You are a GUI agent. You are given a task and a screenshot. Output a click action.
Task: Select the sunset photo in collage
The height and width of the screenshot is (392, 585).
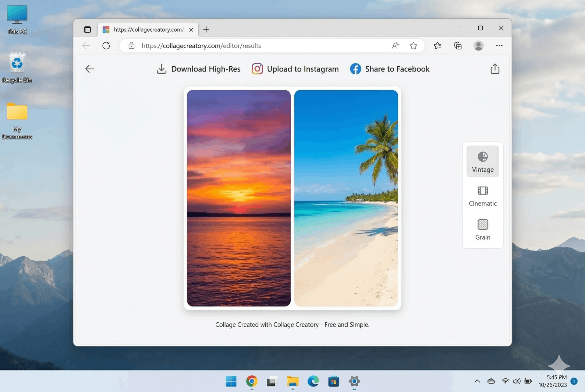click(x=239, y=198)
